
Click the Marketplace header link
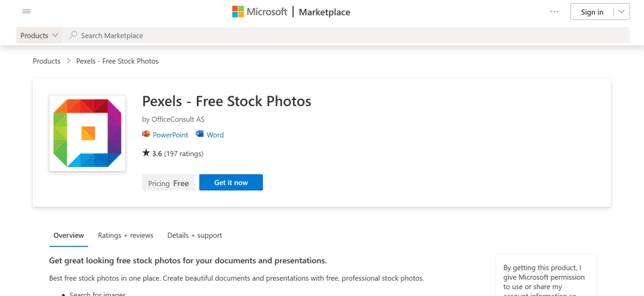click(325, 12)
